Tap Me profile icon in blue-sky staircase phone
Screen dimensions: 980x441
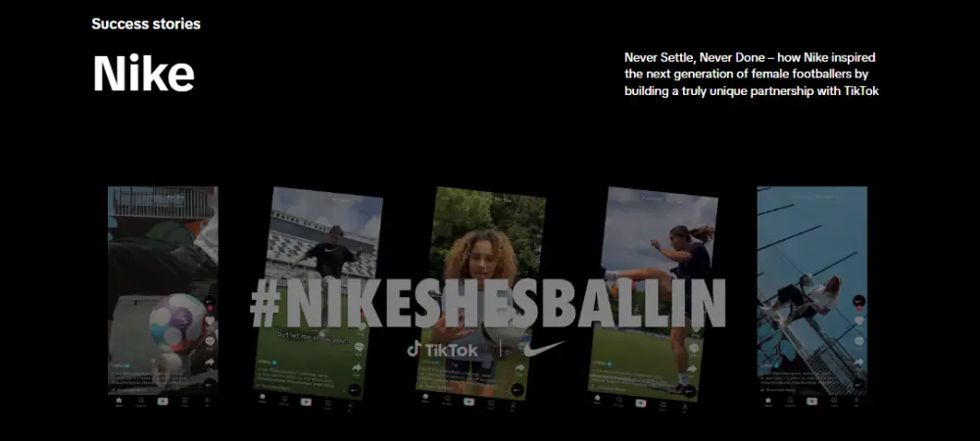pyautogui.click(x=857, y=401)
